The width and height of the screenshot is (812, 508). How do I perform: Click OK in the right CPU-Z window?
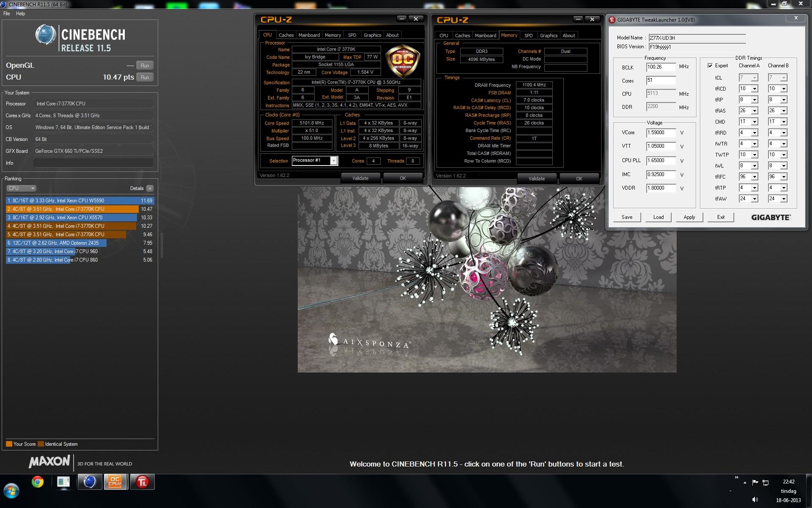579,179
